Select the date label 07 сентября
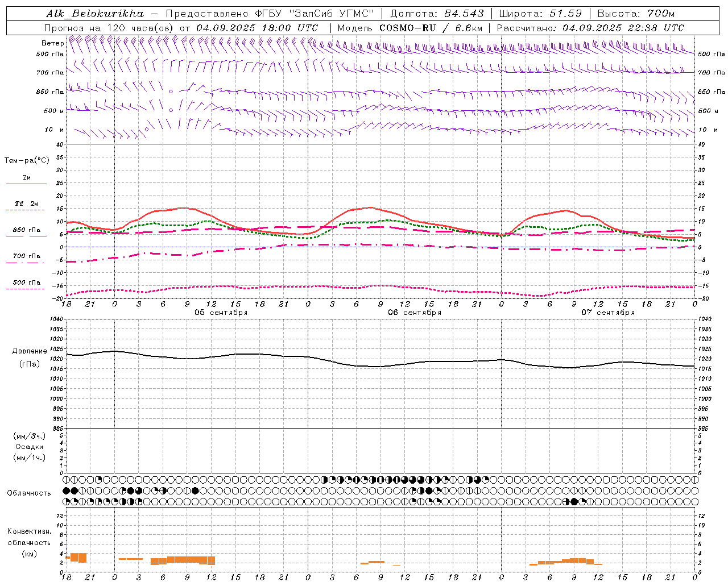This screenshot has height=582, width=728. [608, 313]
